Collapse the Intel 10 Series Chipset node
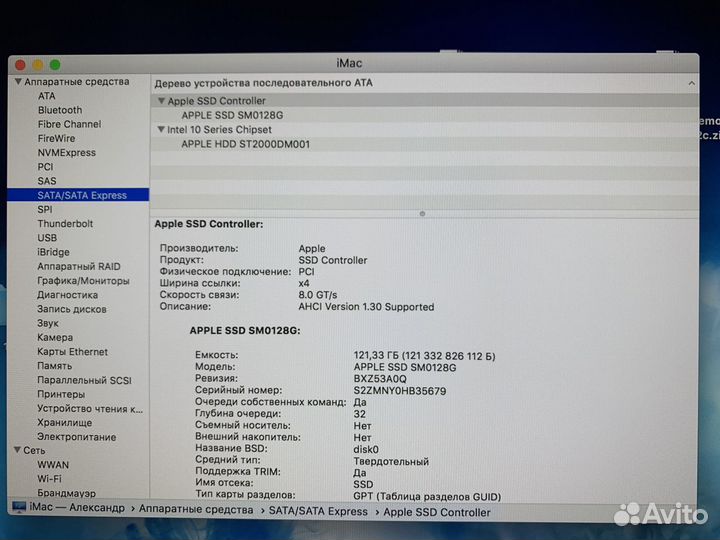720x540 pixels. click(x=161, y=129)
